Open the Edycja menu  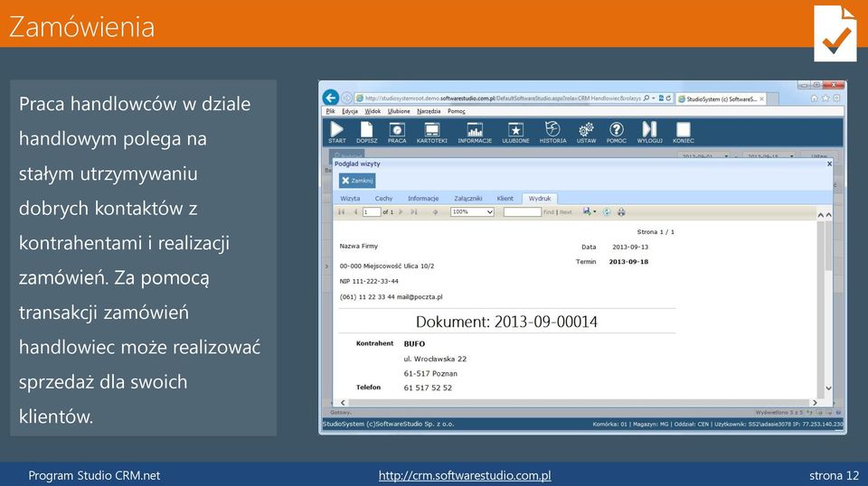pos(350,111)
